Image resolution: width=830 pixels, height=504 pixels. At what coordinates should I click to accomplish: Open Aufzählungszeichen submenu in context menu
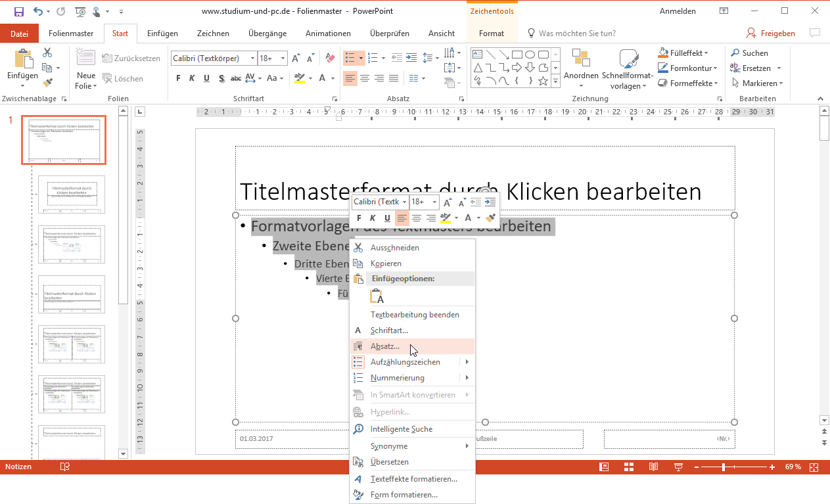412,362
